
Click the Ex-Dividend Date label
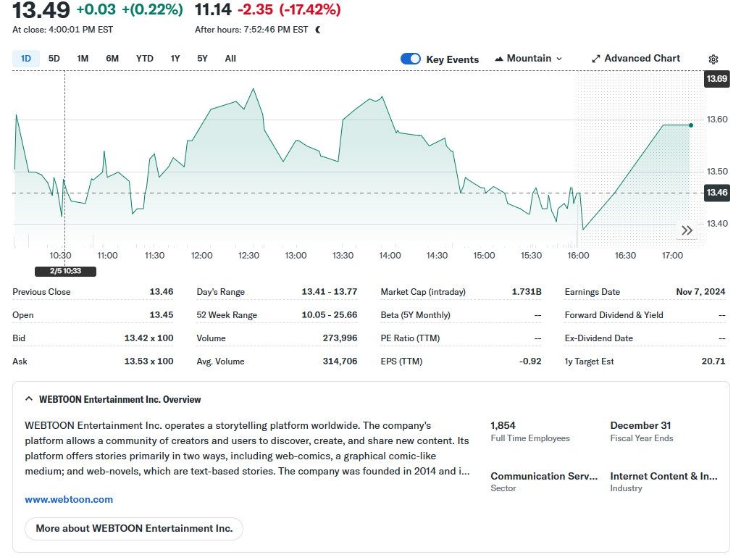pyautogui.click(x=599, y=338)
